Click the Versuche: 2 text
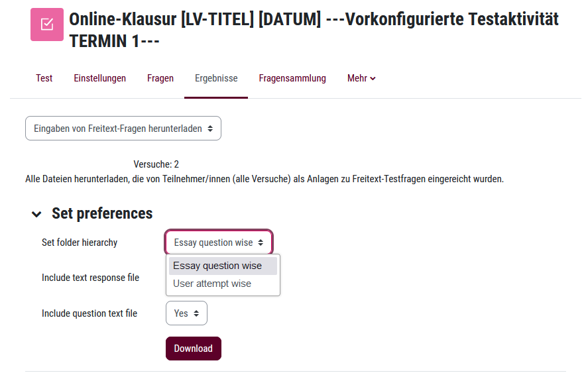 pyautogui.click(x=156, y=164)
